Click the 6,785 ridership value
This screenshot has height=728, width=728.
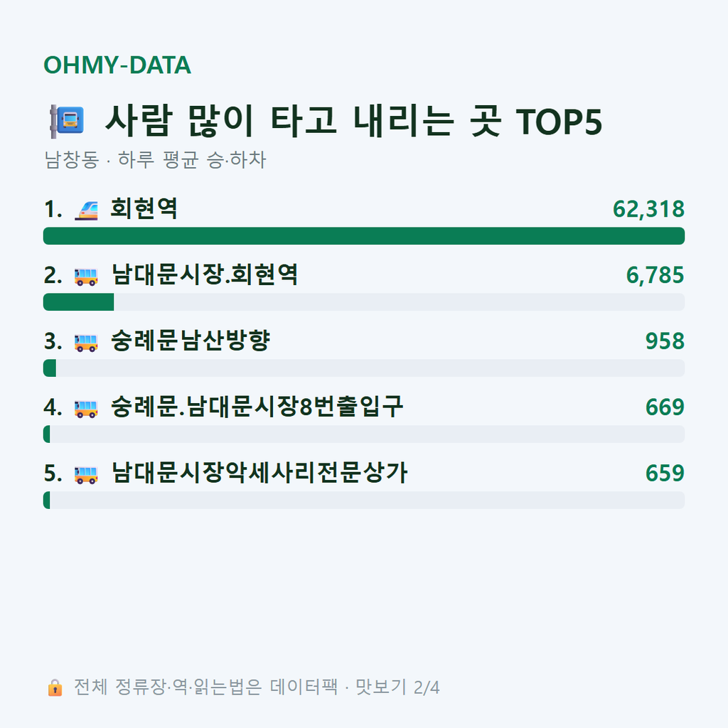[655, 275]
